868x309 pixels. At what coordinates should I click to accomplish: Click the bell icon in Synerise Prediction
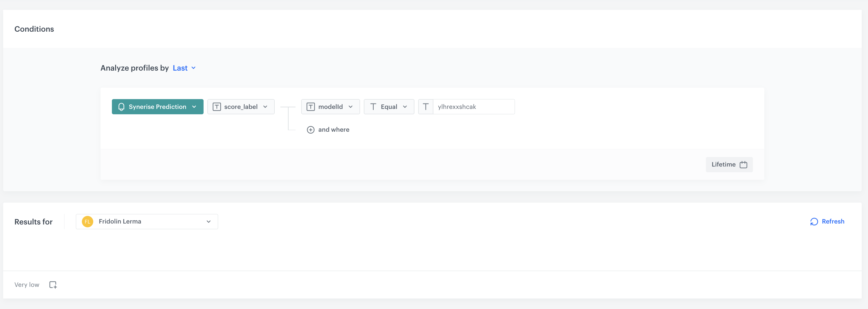121,107
